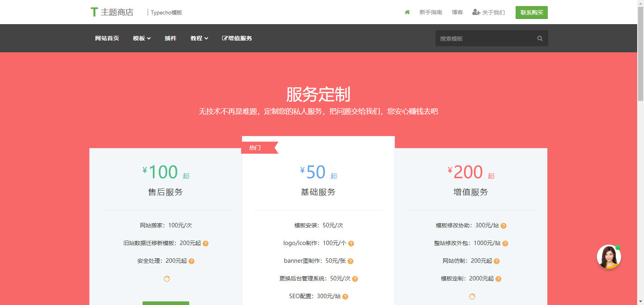Screen dimensions: 644x305
Task: Click the green 联系购买 button
Action: (x=531, y=12)
